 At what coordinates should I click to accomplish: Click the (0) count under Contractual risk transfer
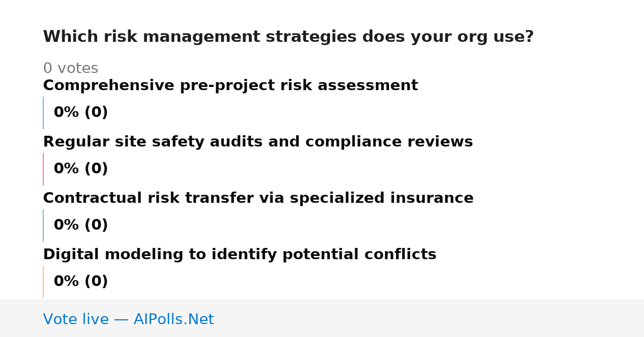tap(96, 225)
